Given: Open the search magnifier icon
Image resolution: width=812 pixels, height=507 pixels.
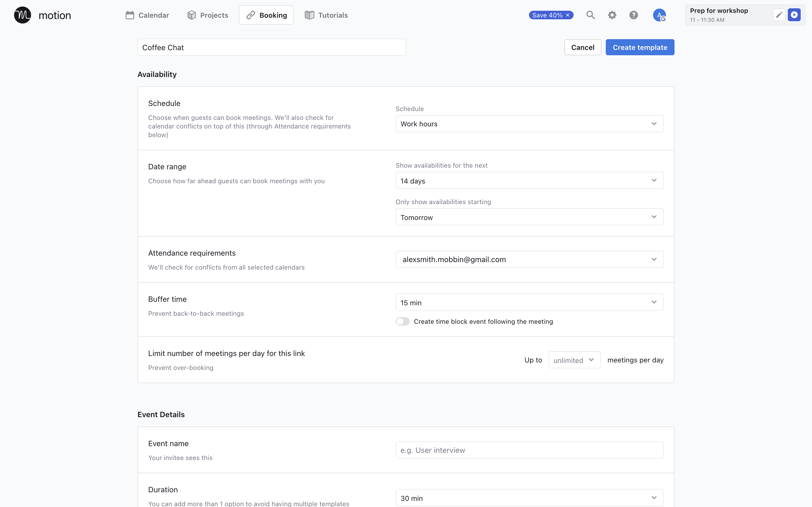Looking at the screenshot, I should (x=590, y=15).
